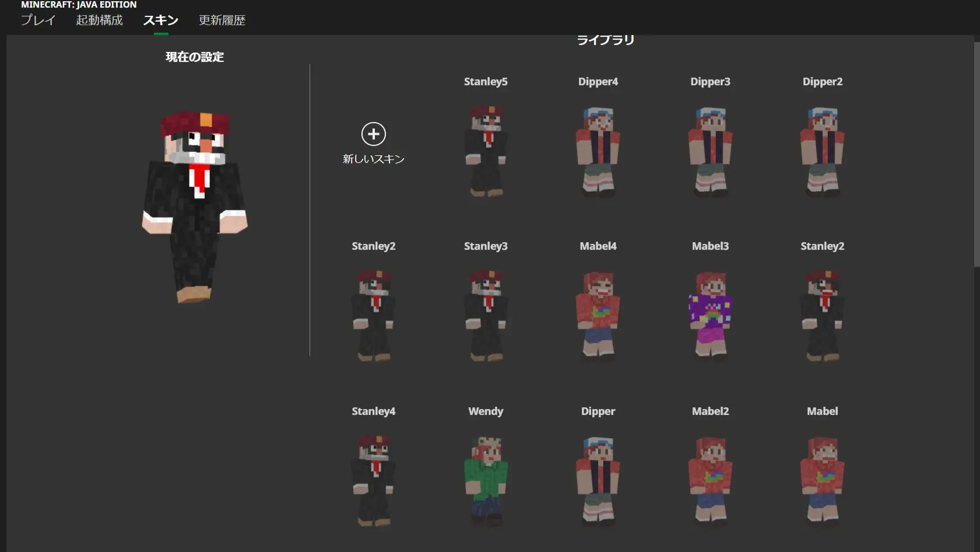Pick the Dipper3 skin figure
This screenshot has height=552, width=980.
point(710,151)
